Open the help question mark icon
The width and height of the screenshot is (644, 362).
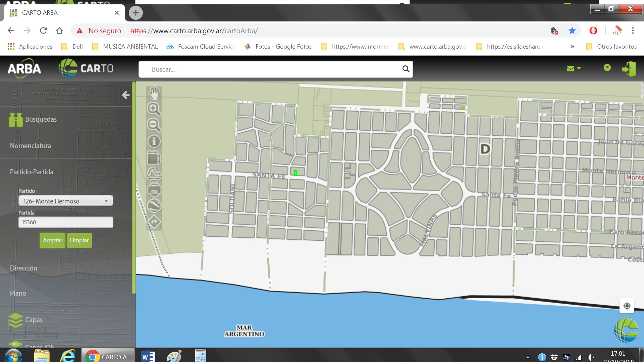(x=607, y=68)
